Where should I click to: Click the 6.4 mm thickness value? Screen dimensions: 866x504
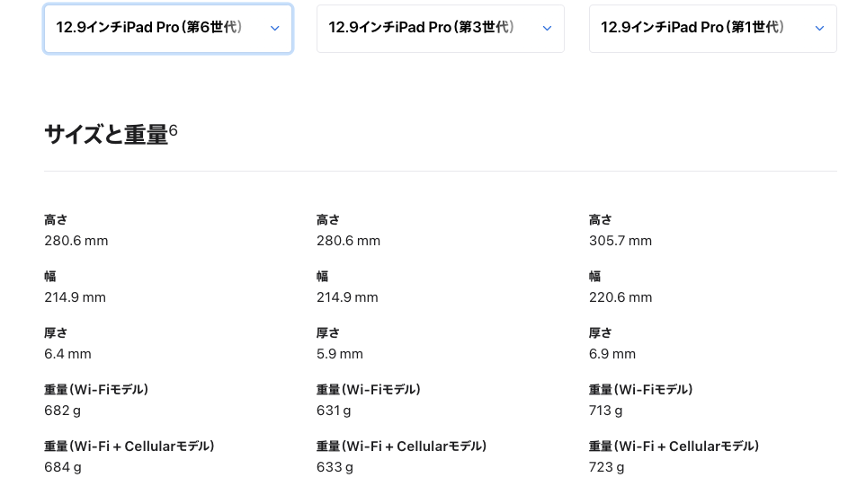pos(67,354)
